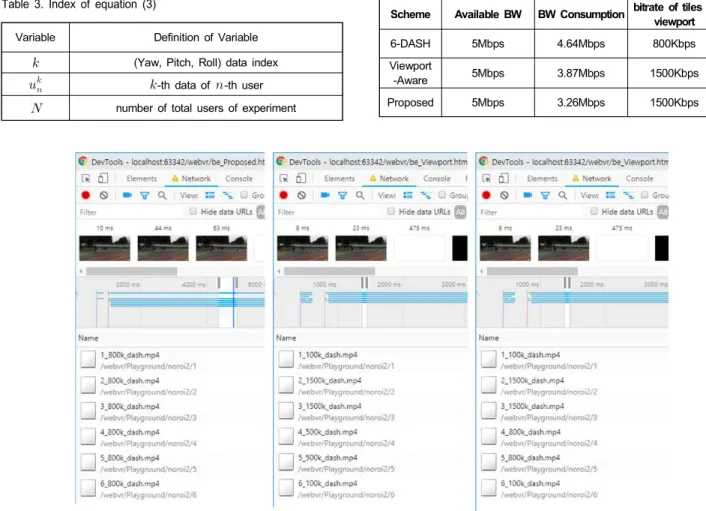Screen dimensions: 706x511
Task: Select request 2_1500k_dash.mp4 in middle window
Action: [x=371, y=386]
